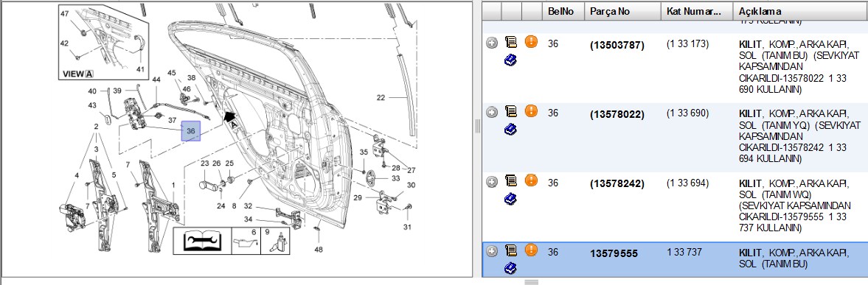Viewport: 868px width, 285px height.
Task: Select callout 37 on the diagram
Action: (x=172, y=121)
